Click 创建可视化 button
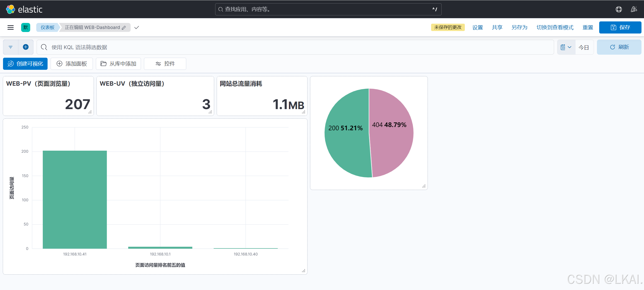 [x=25, y=64]
